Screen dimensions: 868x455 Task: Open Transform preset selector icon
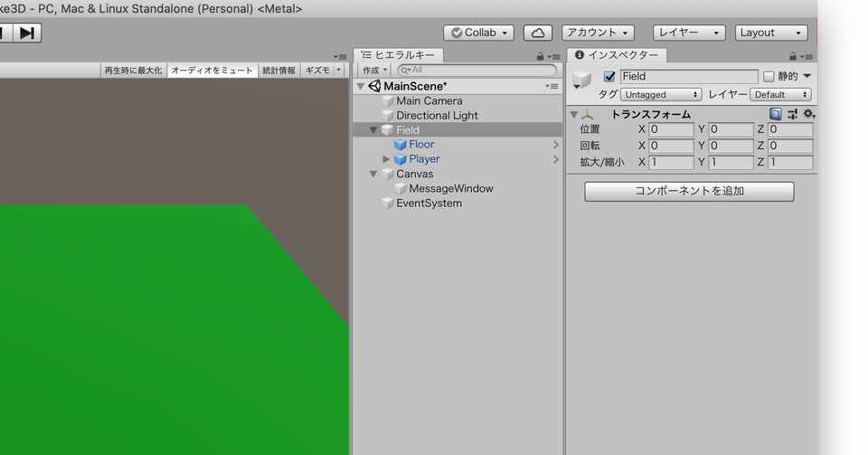[x=793, y=114]
